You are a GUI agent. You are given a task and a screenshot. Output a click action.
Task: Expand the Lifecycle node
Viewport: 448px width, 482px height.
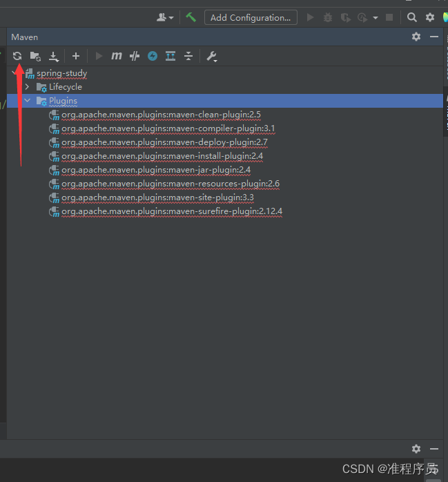tap(27, 87)
